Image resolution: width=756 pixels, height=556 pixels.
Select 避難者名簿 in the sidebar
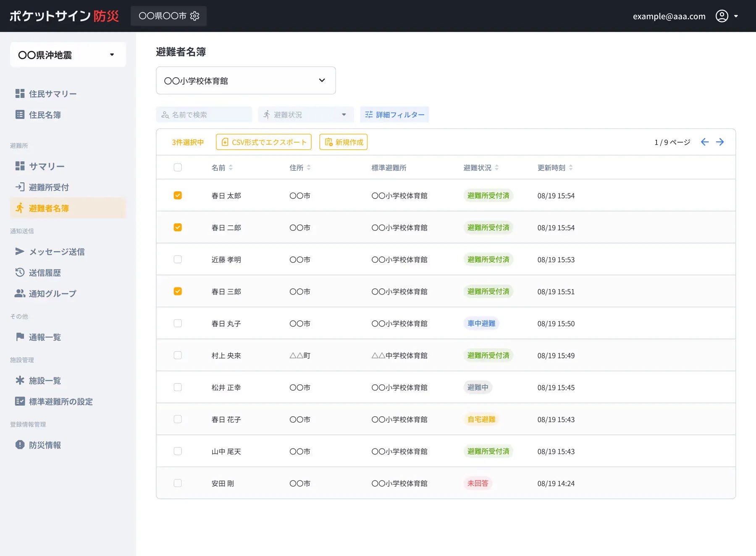68,208
